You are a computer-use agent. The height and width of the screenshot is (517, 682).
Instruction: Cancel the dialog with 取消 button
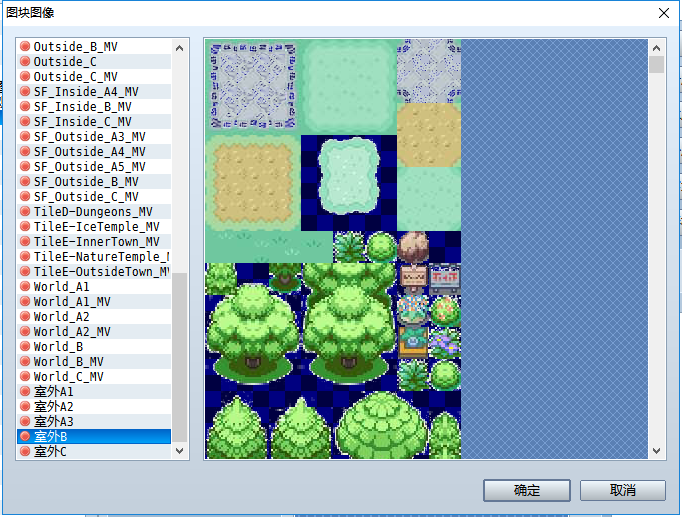[x=623, y=490]
